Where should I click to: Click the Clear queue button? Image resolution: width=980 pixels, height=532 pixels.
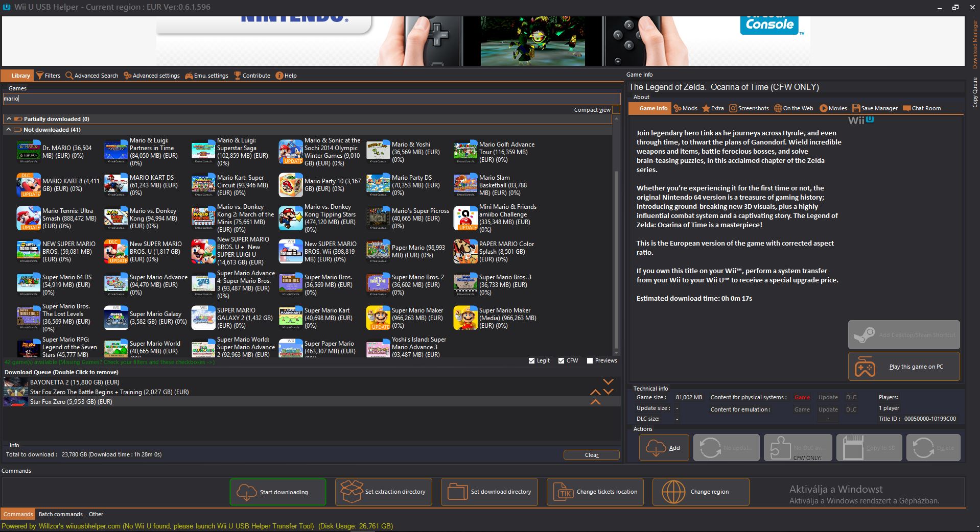pyautogui.click(x=592, y=455)
